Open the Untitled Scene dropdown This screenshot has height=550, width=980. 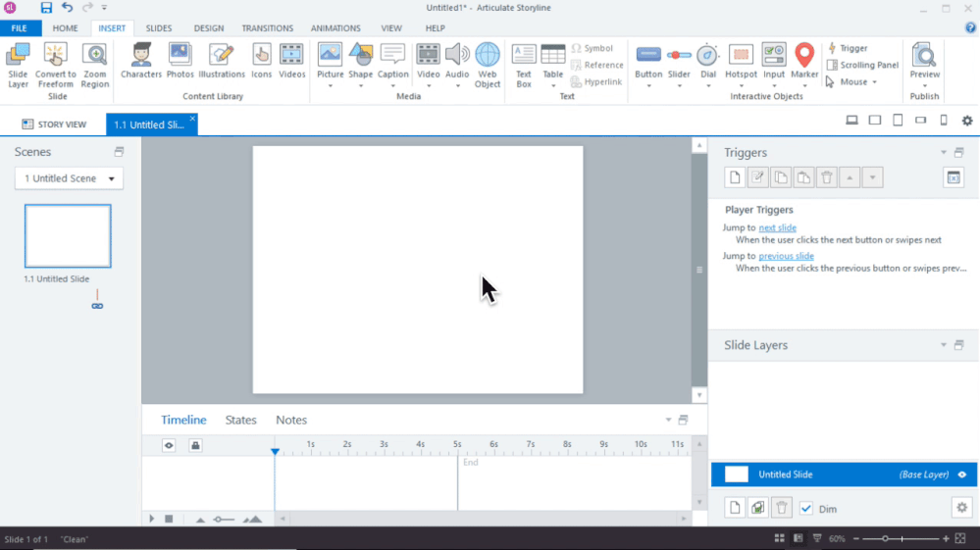(x=69, y=178)
